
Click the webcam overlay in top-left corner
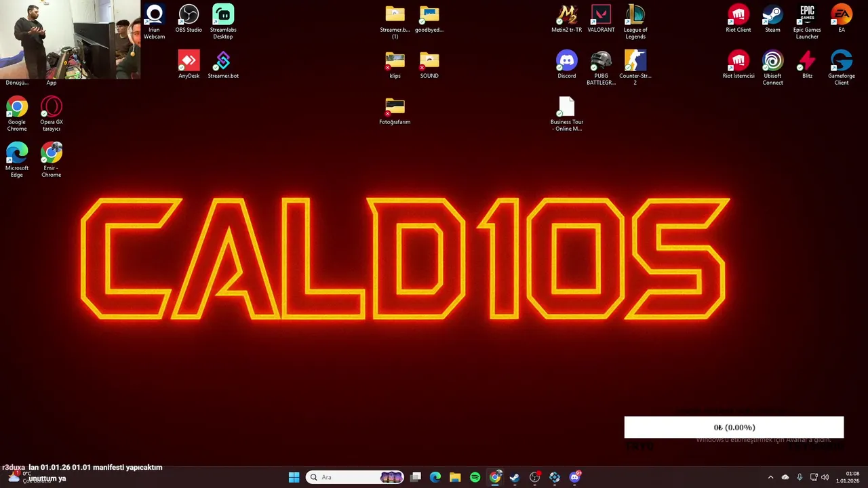click(x=71, y=39)
